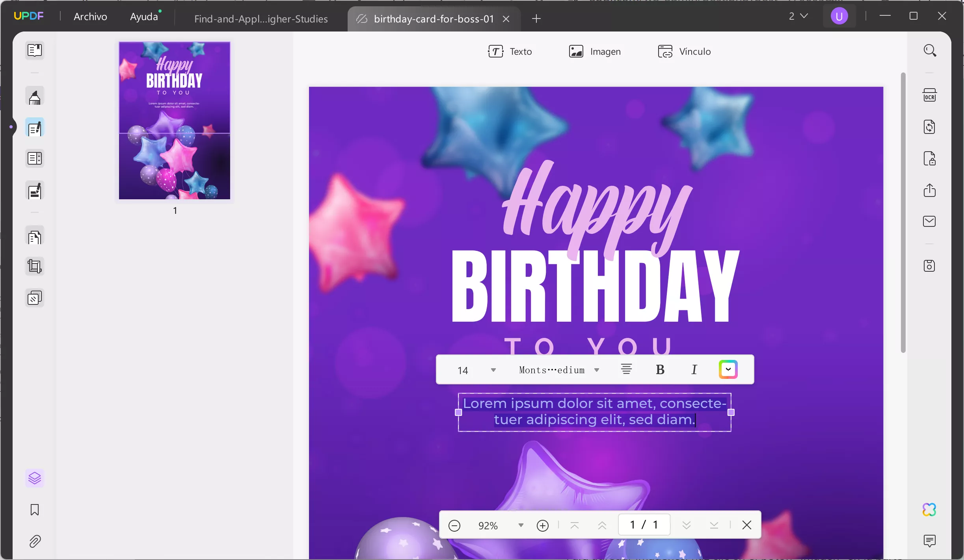
Task: Open the Layers panel icon
Action: pos(35,478)
